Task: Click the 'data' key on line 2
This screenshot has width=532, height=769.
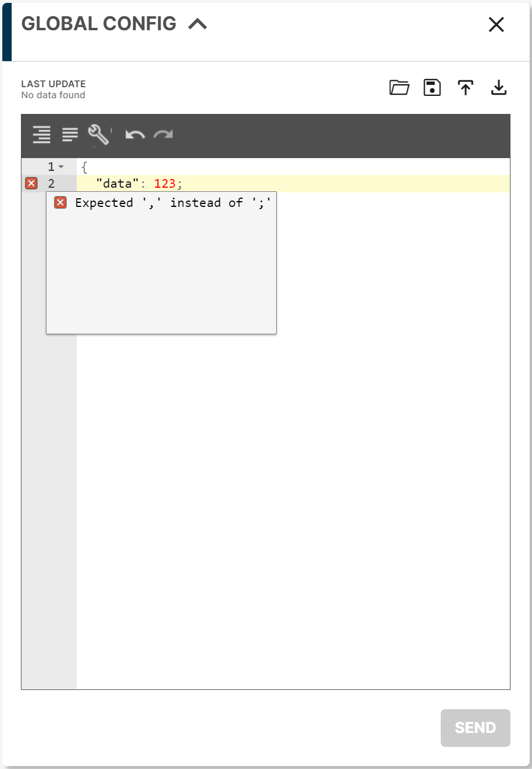Action: [116, 183]
